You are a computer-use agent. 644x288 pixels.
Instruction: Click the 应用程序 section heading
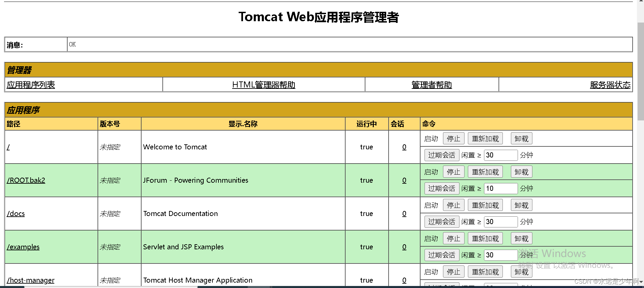[23, 110]
